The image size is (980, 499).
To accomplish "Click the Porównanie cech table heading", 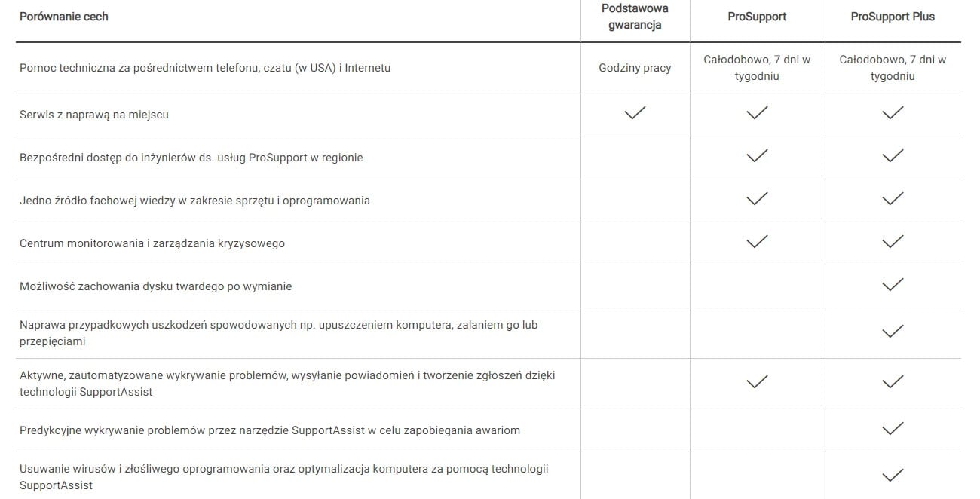I will (64, 17).
